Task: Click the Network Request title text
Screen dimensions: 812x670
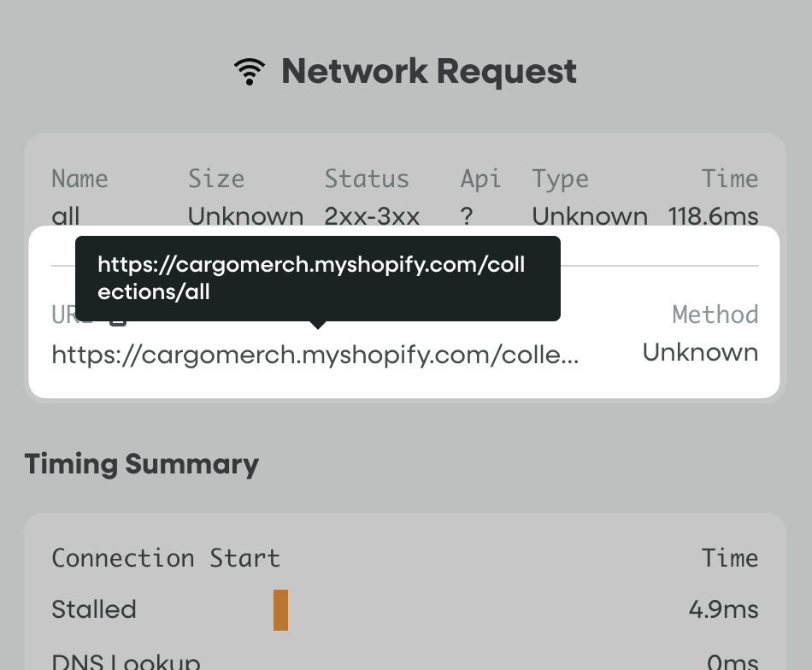Action: (x=429, y=72)
